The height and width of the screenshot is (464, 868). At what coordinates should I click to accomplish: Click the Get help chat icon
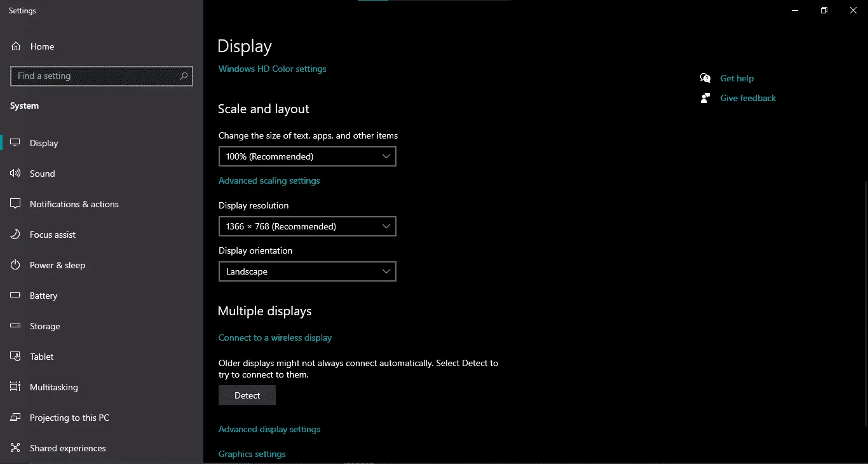[x=705, y=78]
